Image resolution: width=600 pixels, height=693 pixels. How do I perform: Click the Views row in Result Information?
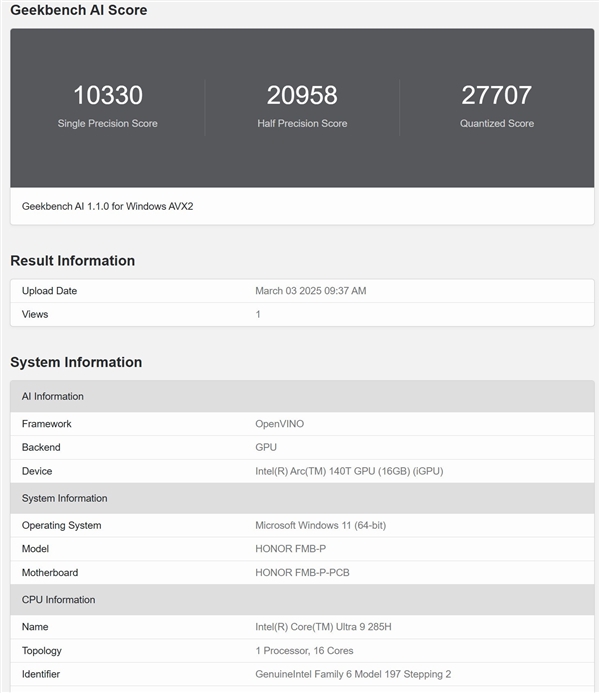click(x=35, y=314)
